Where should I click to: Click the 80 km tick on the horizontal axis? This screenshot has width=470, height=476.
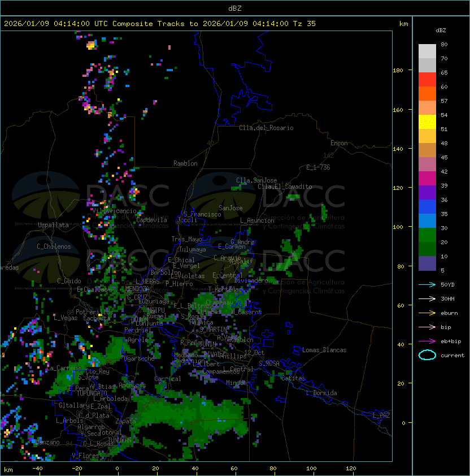coord(274,469)
